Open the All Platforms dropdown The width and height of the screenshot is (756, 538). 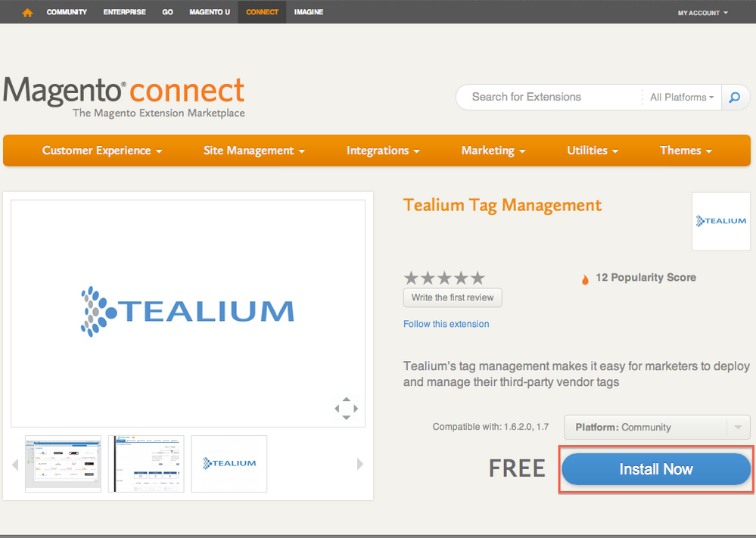coord(682,97)
